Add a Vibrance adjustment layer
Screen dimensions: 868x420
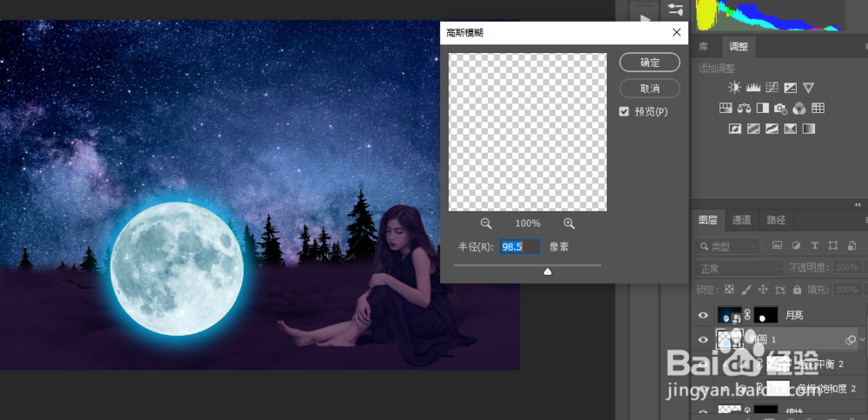tap(809, 88)
